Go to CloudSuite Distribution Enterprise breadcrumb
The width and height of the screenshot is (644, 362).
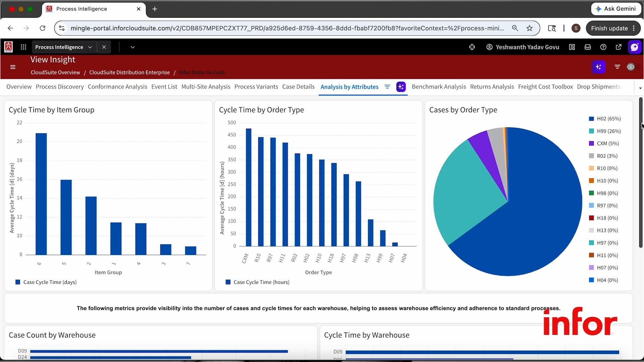coord(129,72)
